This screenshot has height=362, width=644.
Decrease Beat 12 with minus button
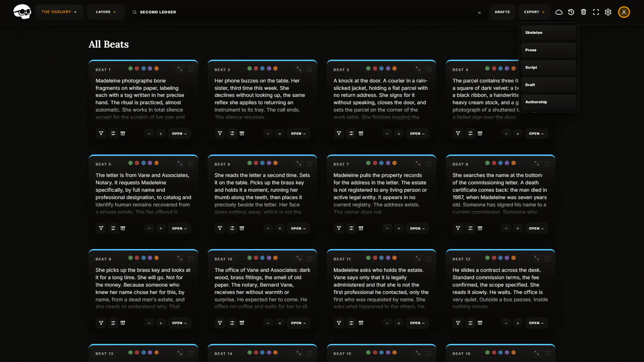pos(506,323)
